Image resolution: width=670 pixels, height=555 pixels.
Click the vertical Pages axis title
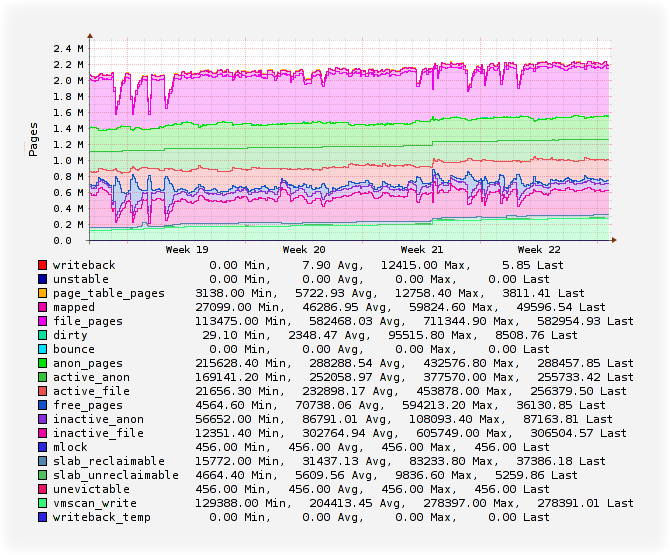click(x=33, y=140)
